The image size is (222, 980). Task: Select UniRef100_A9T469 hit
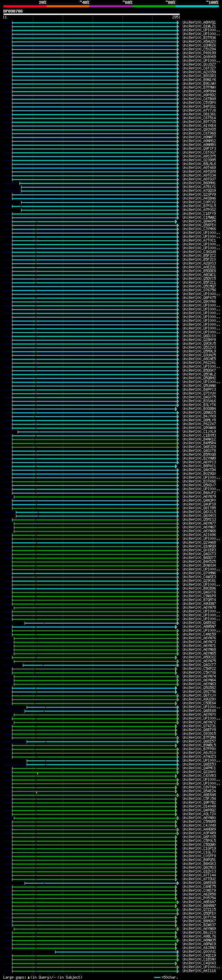199,168
